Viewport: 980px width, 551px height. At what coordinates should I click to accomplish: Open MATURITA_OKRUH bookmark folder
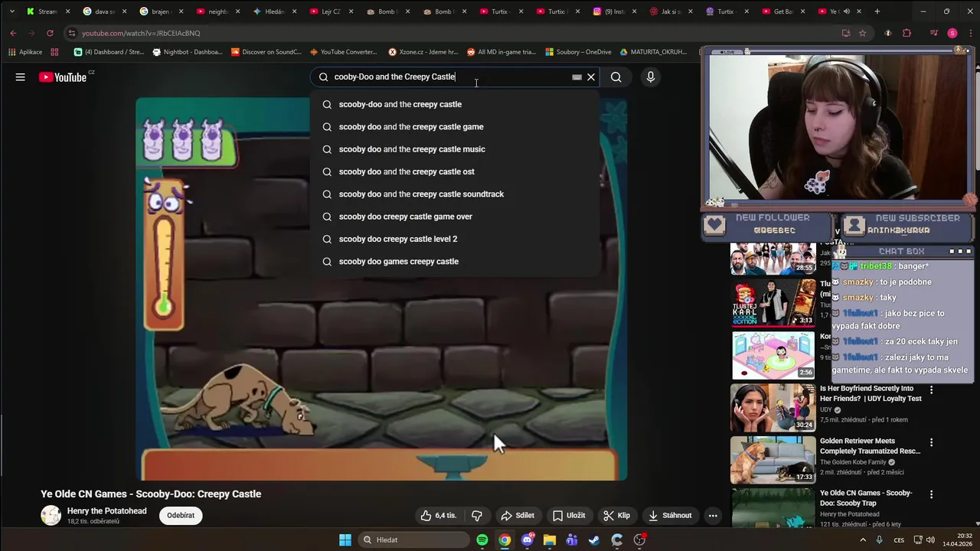tap(653, 52)
